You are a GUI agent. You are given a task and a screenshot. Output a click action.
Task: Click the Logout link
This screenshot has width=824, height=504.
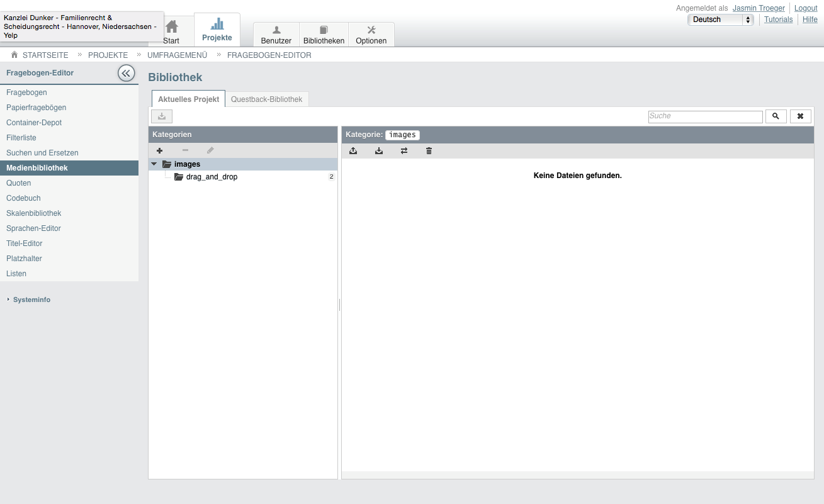point(806,8)
